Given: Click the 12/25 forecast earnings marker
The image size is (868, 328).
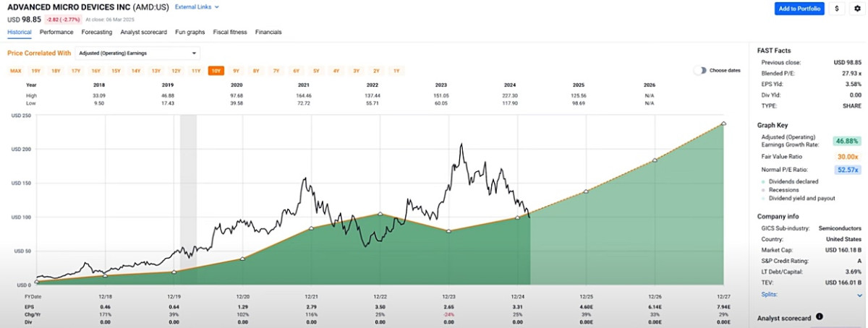Looking at the screenshot, I should tap(586, 191).
